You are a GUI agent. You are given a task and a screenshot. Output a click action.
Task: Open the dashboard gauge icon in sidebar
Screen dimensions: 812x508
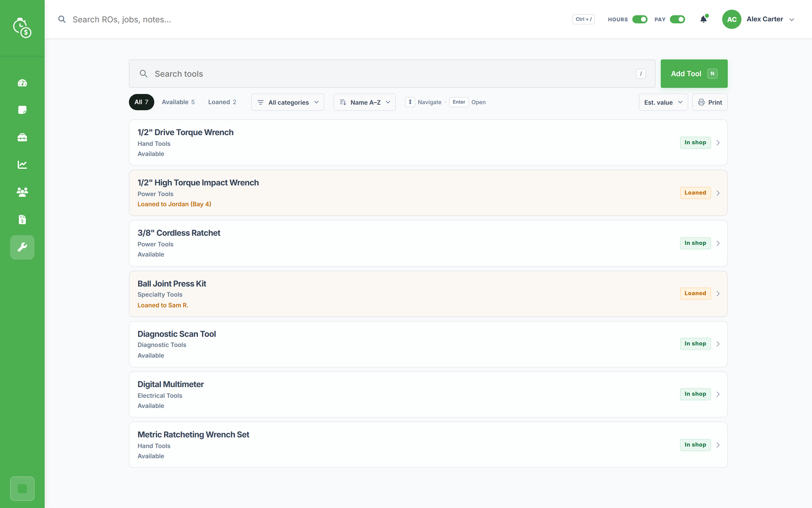click(x=22, y=83)
